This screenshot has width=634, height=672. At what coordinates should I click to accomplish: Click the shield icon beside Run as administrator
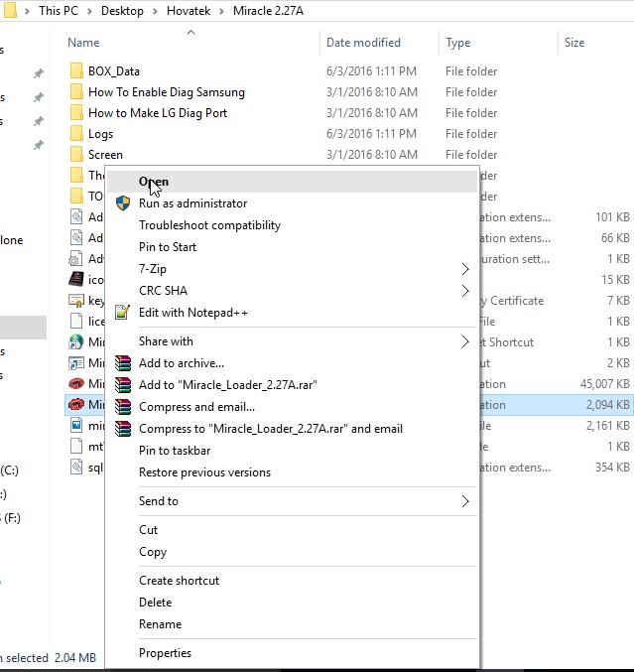pos(123,203)
